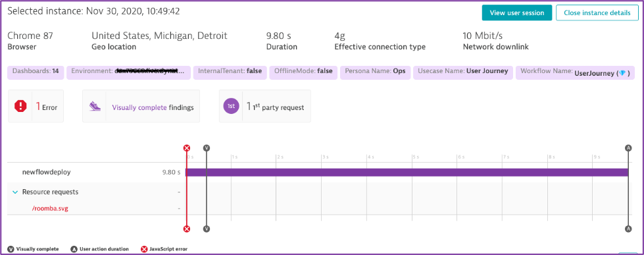Select the /roomba.svg resource request
Screen dimensions: 644x255
pos(50,208)
